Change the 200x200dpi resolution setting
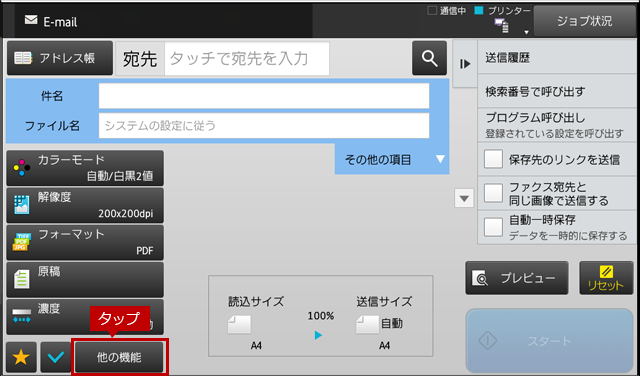This screenshot has height=376, width=640. [x=85, y=205]
